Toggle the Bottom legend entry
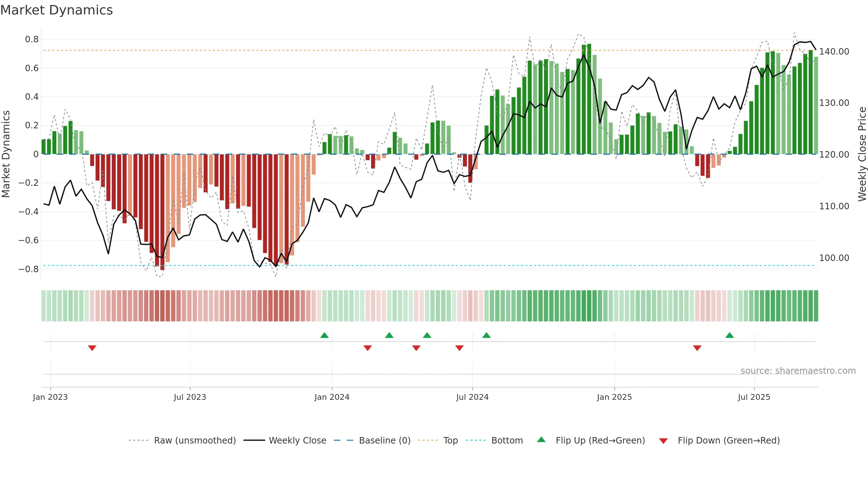 click(x=494, y=440)
